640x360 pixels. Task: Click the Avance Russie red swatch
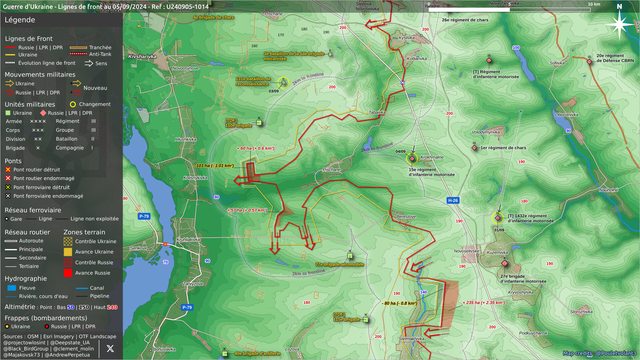pyautogui.click(x=68, y=273)
